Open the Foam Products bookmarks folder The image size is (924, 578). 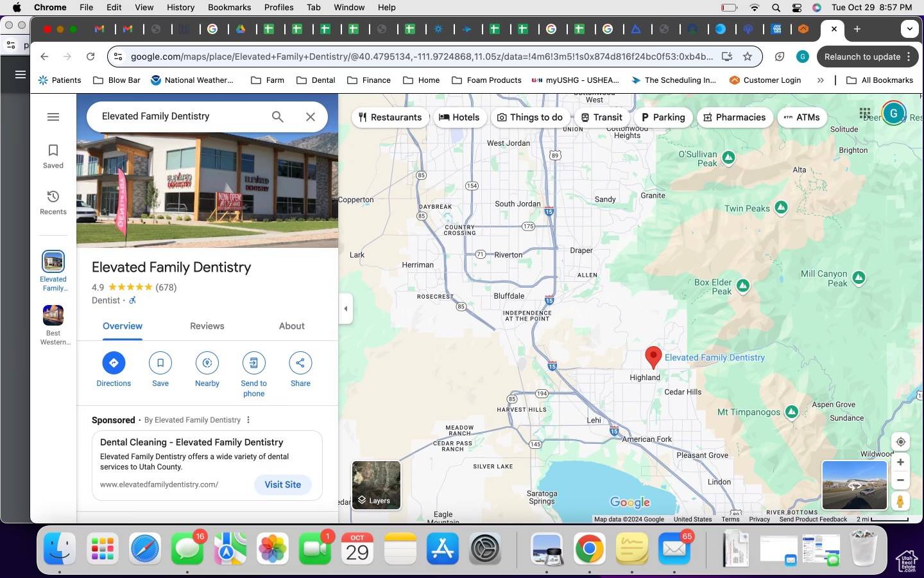(487, 80)
